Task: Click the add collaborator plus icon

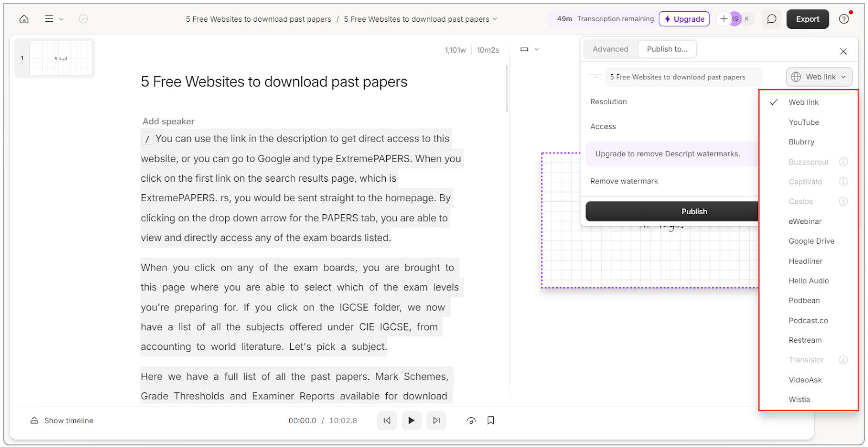Action: (x=724, y=19)
